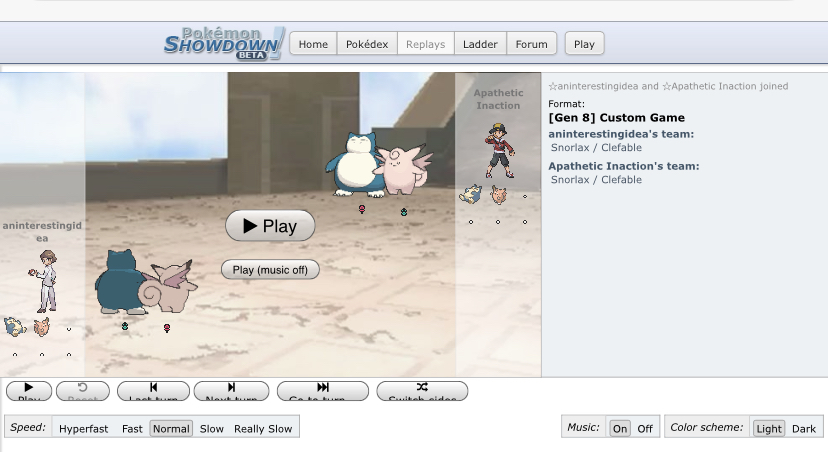The image size is (828, 452).
Task: Turn music On
Action: point(620,428)
